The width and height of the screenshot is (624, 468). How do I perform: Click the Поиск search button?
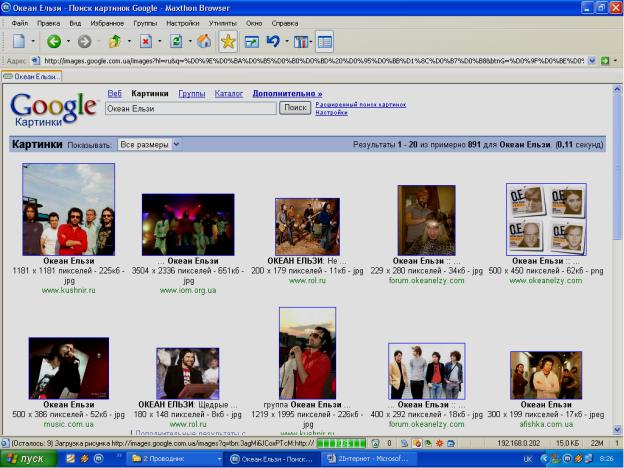click(295, 107)
